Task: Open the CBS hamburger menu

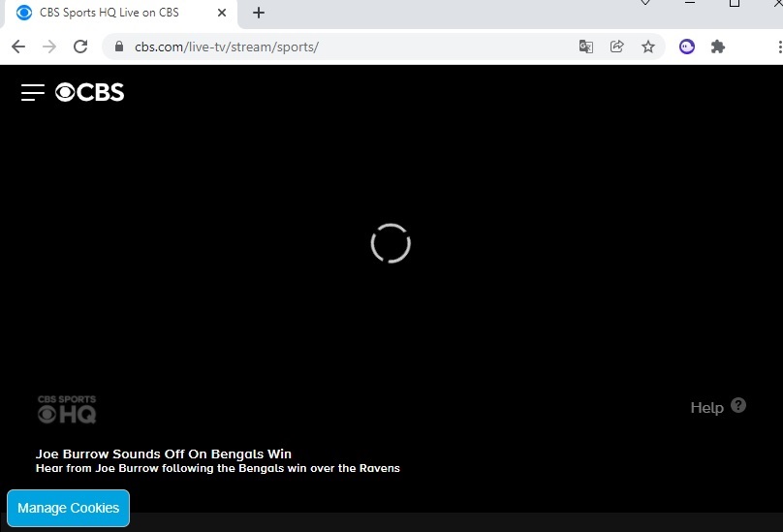Action: tap(33, 92)
